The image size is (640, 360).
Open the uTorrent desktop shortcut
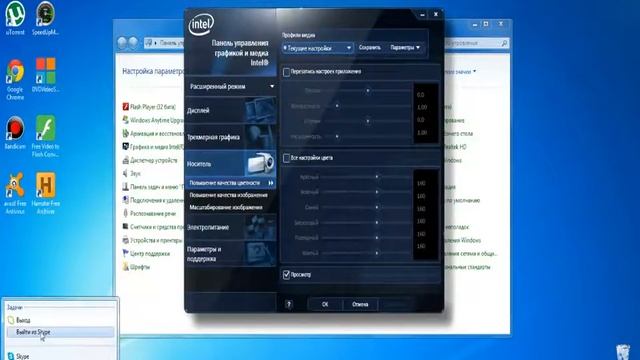pos(15,18)
